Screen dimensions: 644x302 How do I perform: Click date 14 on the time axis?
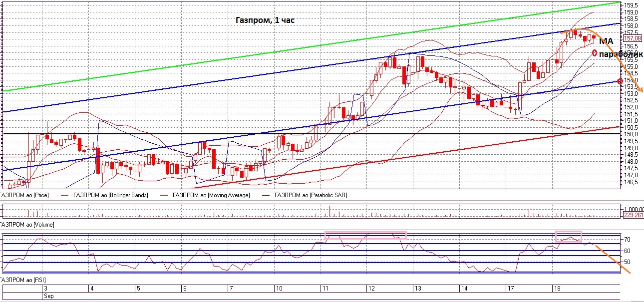coord(464,289)
